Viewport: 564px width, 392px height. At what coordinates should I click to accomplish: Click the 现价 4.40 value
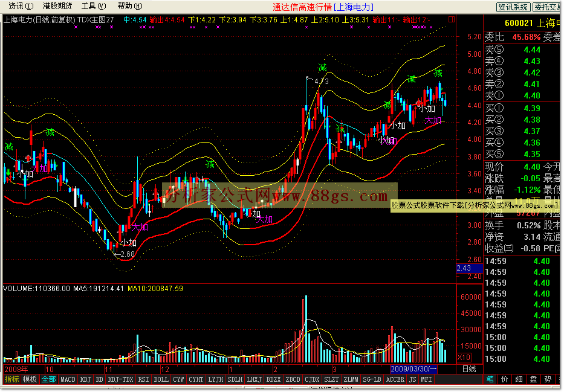[532, 167]
